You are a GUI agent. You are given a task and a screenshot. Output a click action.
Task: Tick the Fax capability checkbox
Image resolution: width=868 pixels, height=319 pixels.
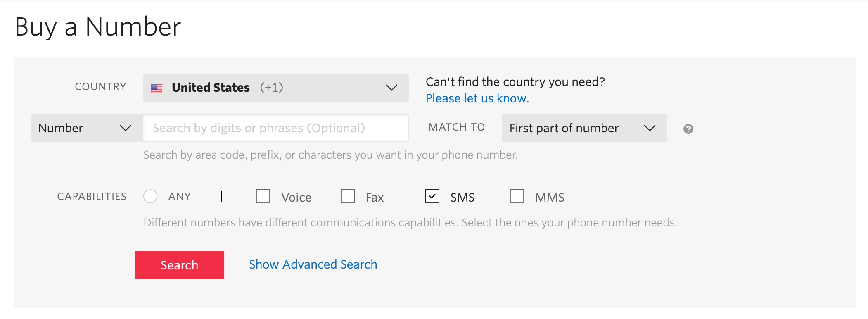[348, 196]
